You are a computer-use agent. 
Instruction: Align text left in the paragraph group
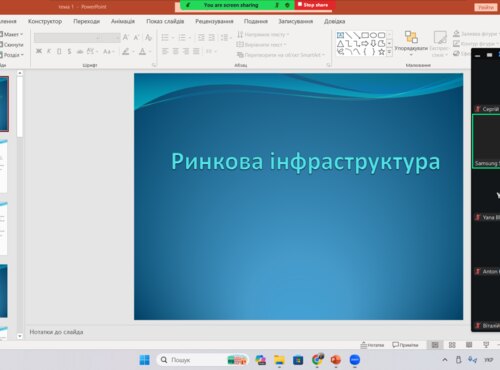(x=165, y=51)
